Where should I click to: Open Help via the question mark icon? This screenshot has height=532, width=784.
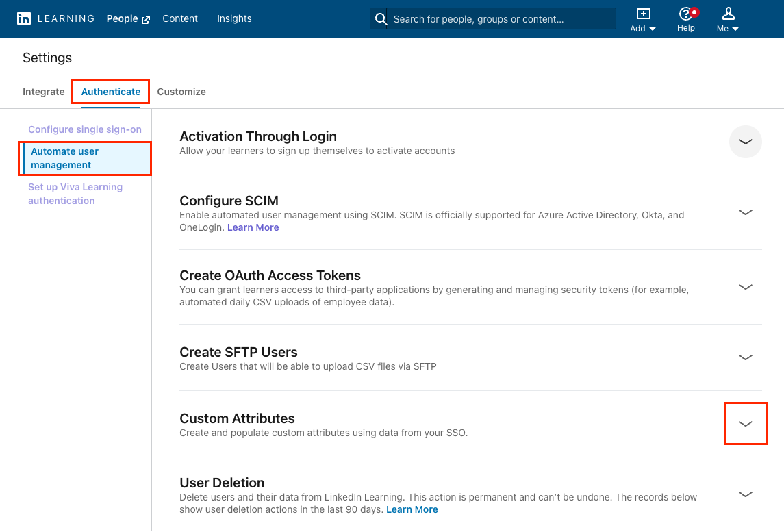coord(683,14)
